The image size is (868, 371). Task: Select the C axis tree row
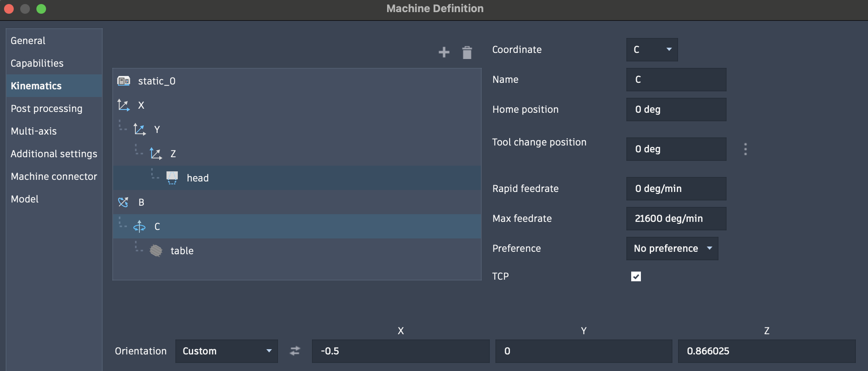[297, 226]
